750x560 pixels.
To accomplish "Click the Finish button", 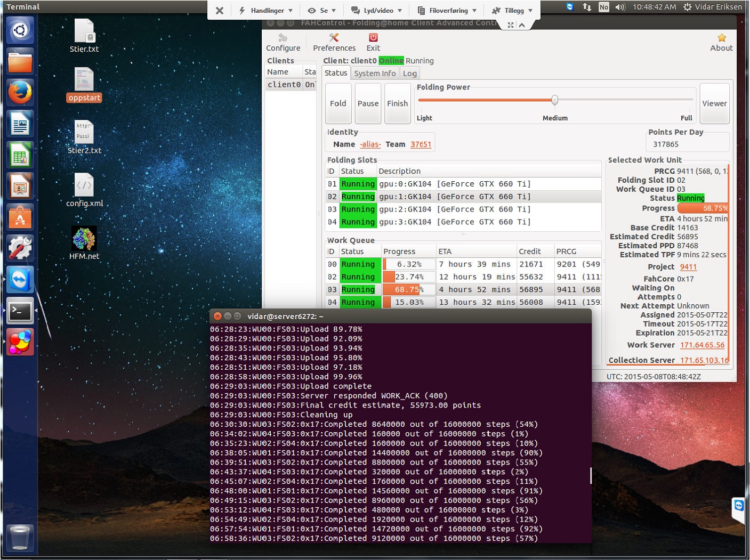I will [397, 103].
